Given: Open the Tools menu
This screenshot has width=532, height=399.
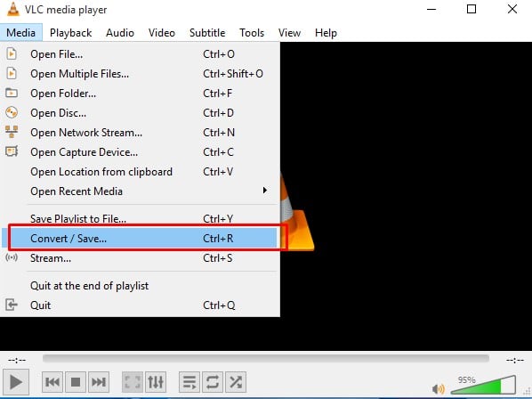Looking at the screenshot, I should [252, 33].
